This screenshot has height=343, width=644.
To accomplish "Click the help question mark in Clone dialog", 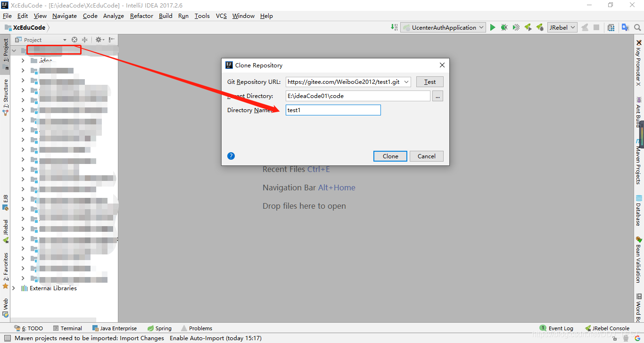I will point(231,156).
